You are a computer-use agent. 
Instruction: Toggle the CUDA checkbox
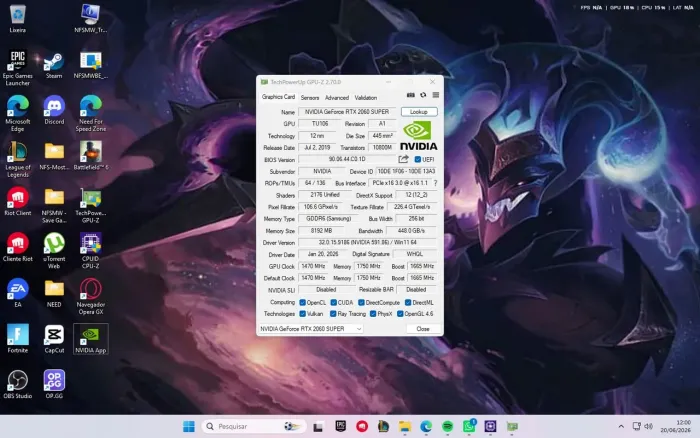pyautogui.click(x=333, y=302)
